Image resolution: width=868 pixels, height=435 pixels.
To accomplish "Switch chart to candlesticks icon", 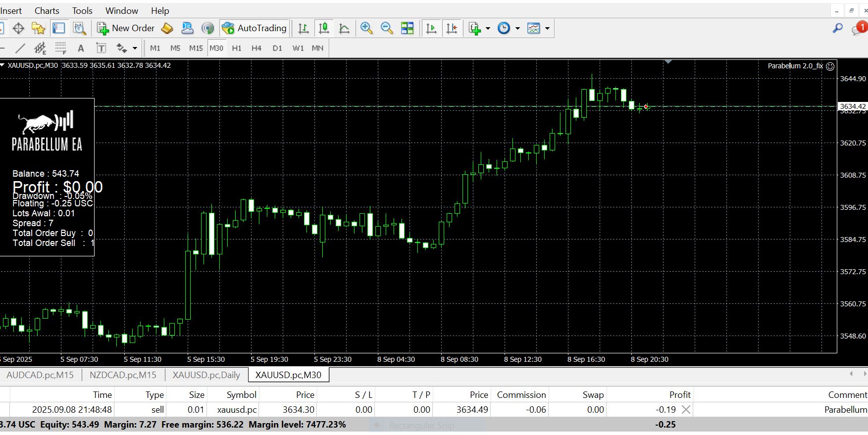I will tap(324, 28).
